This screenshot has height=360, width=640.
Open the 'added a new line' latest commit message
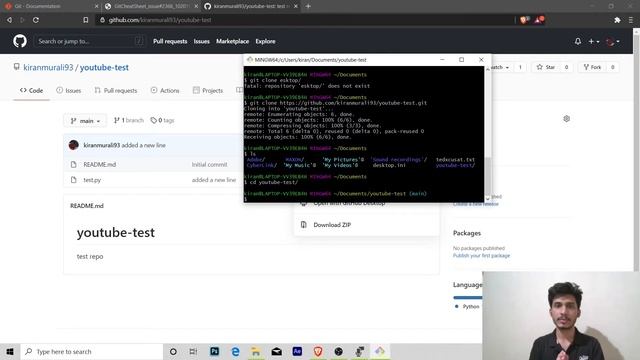pos(143,145)
